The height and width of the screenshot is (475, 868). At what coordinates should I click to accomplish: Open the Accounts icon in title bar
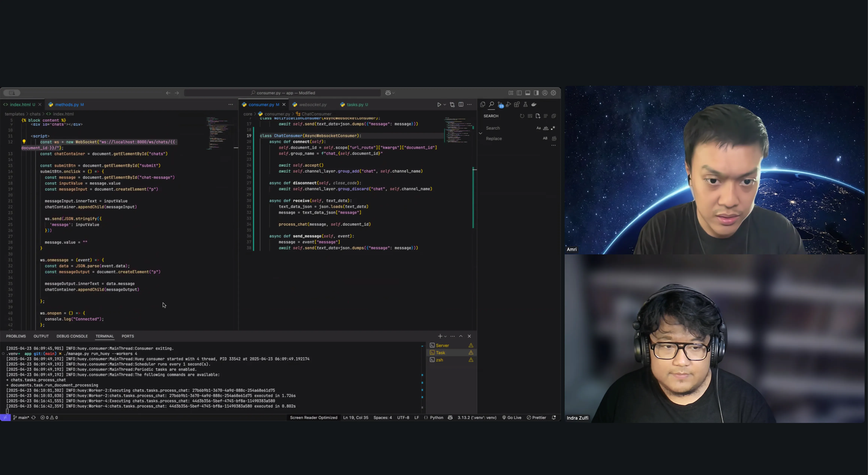click(x=545, y=93)
